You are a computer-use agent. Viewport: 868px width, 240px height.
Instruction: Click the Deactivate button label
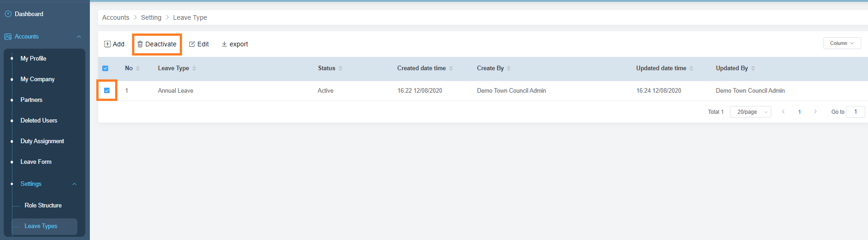[160, 44]
